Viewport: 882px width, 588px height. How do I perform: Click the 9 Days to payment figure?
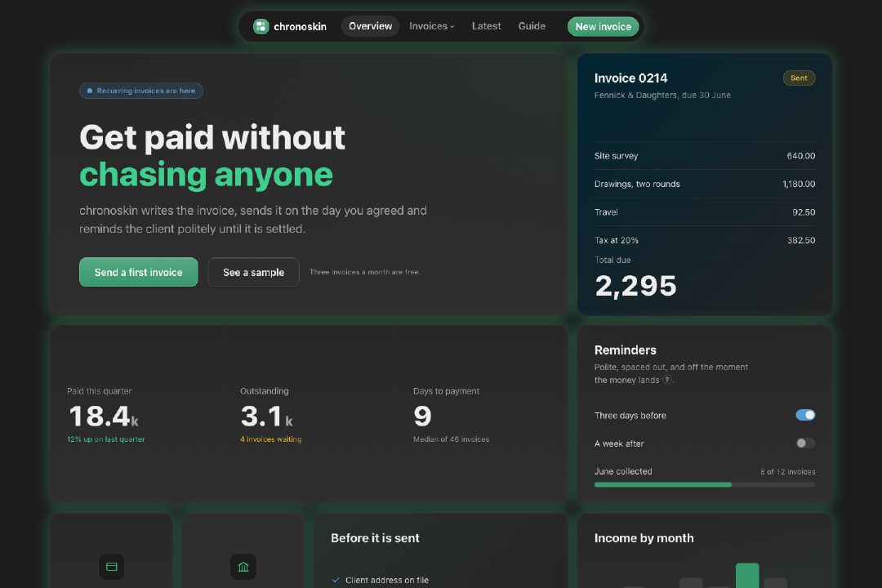[422, 416]
